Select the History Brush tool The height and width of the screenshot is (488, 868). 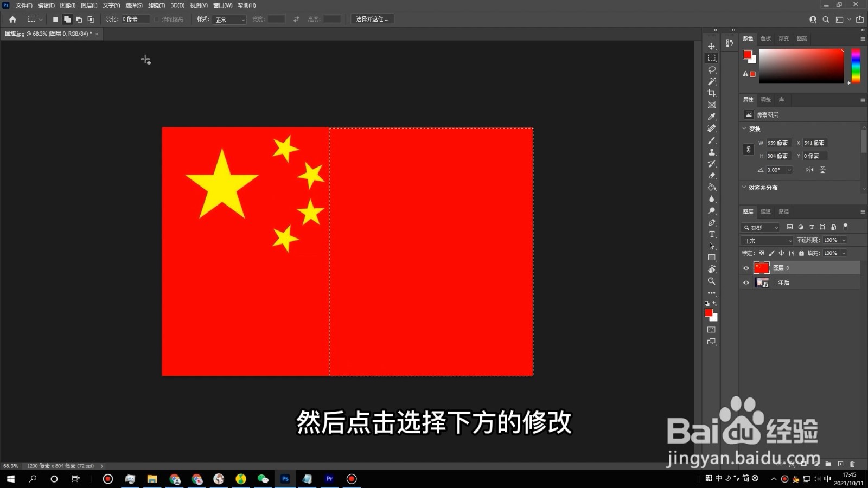(x=711, y=164)
